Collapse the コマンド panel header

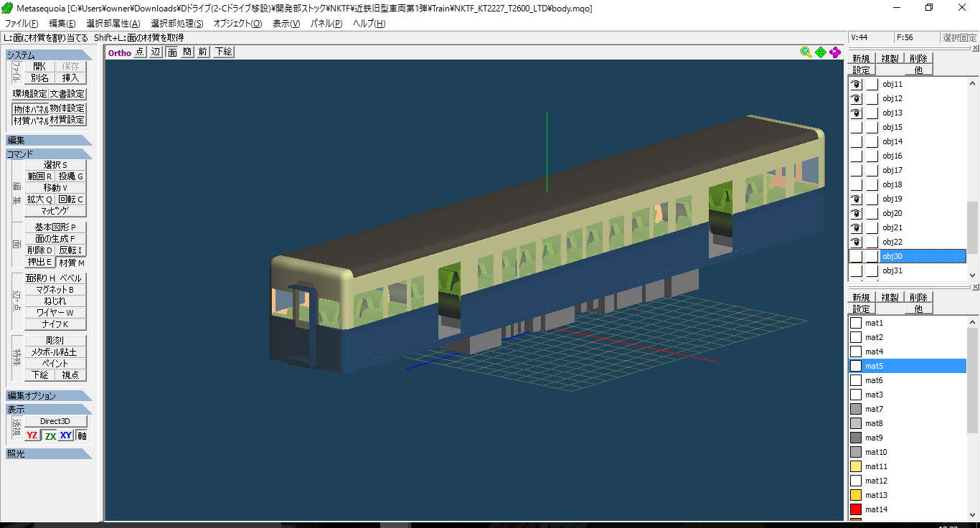[x=49, y=154]
